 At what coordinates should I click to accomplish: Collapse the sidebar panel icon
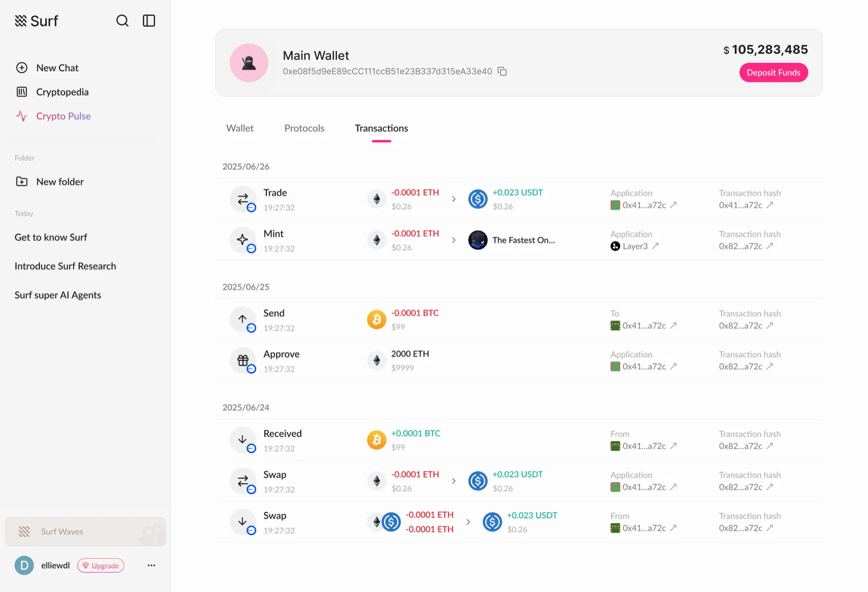[149, 21]
